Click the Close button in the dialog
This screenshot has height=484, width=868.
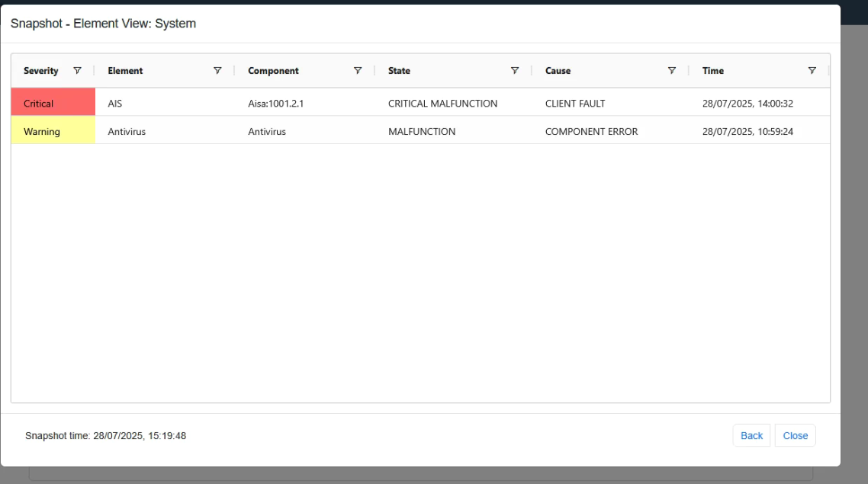[x=796, y=435]
